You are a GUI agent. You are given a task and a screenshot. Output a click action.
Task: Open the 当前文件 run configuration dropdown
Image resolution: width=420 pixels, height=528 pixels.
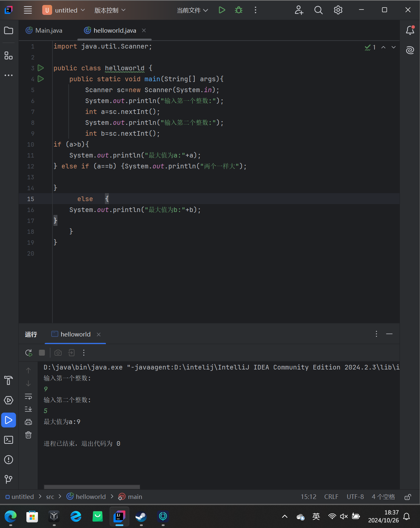point(192,10)
